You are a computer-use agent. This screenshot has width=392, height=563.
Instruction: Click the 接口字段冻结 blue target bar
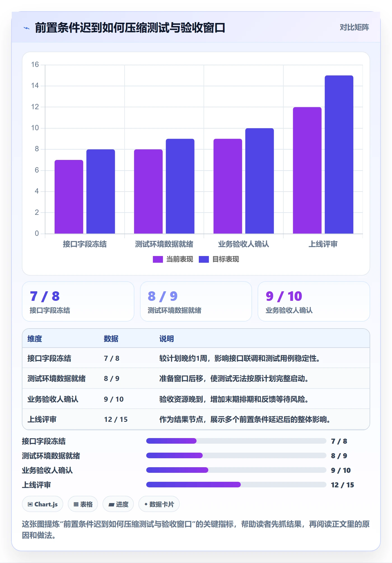[x=101, y=191]
